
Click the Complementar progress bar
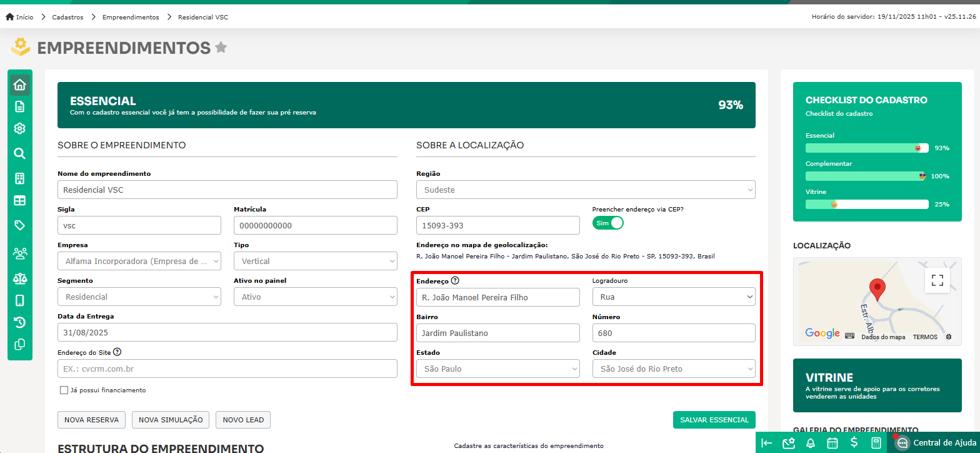tap(867, 176)
